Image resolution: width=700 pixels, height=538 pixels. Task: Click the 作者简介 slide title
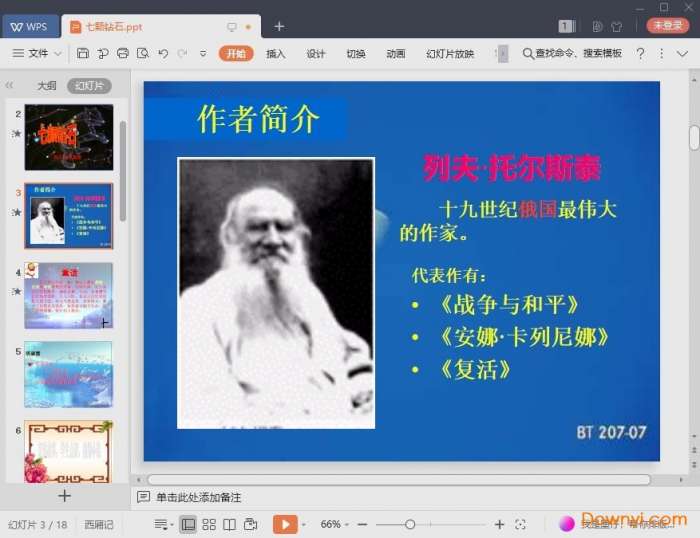(258, 119)
